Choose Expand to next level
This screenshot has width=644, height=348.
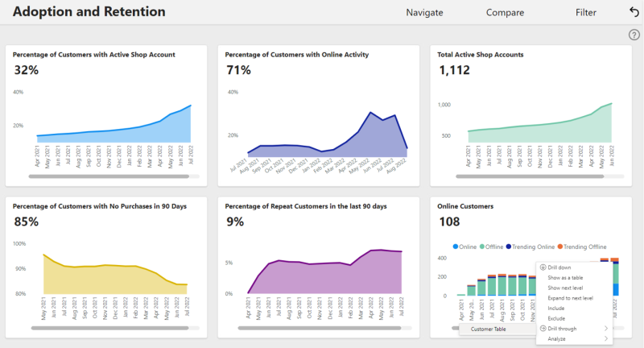570,298
